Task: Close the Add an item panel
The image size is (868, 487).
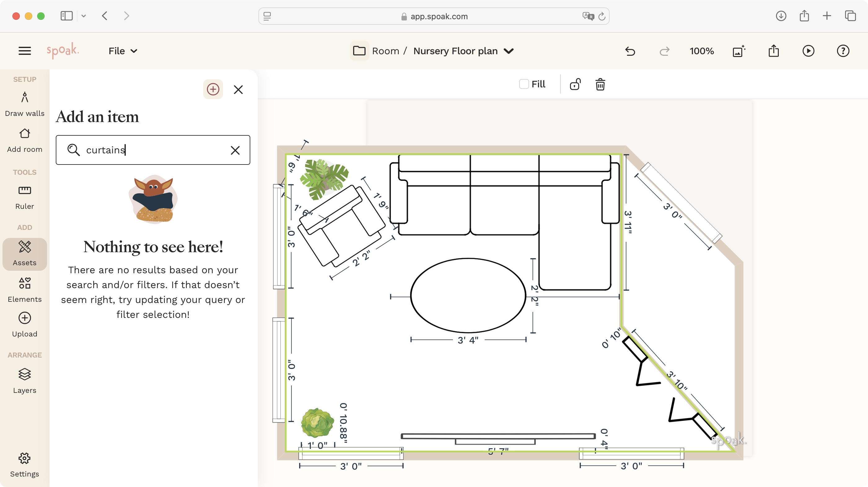Action: point(239,89)
